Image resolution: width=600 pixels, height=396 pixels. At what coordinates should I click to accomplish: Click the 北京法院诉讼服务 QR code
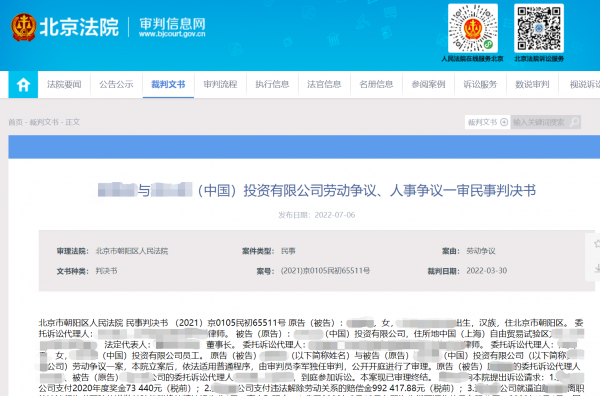[539, 28]
